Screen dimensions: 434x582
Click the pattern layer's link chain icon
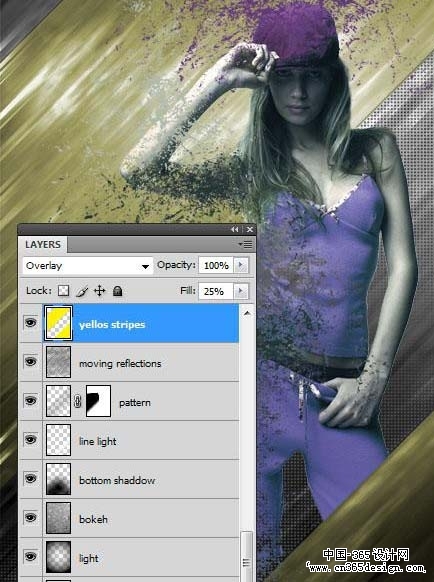tap(78, 401)
